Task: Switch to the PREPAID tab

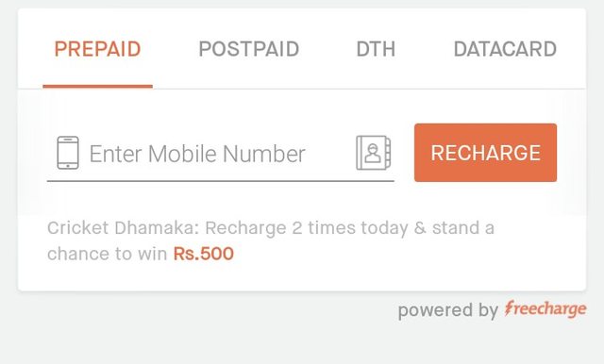Action: pos(97,49)
